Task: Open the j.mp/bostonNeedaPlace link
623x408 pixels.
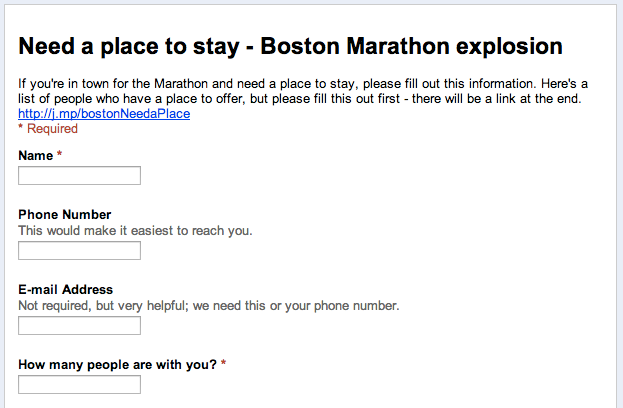Action: [104, 114]
